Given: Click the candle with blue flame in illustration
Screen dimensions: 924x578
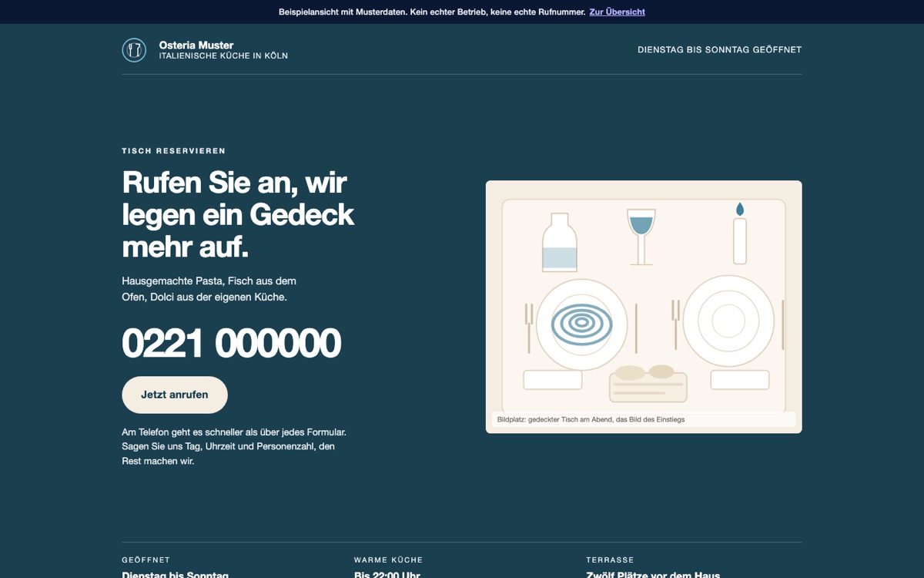Looking at the screenshot, I should [740, 233].
